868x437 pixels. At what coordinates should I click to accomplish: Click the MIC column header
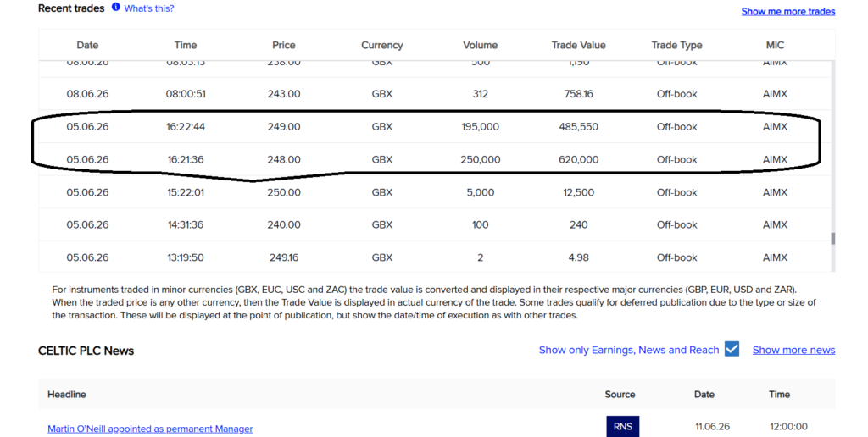coord(775,46)
